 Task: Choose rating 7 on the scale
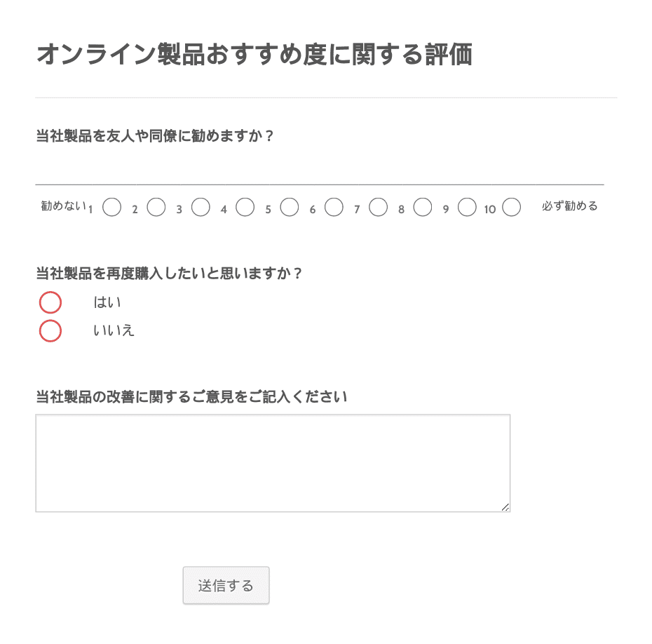coord(379,207)
